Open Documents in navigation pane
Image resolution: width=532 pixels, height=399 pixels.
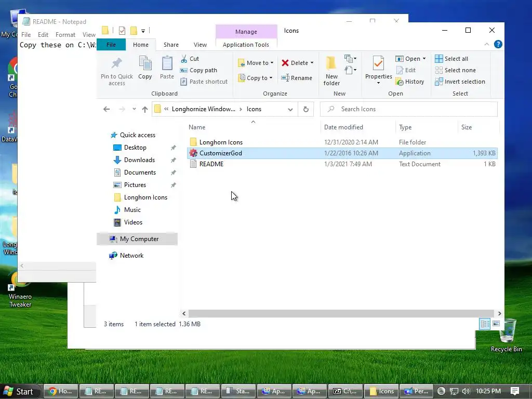pyautogui.click(x=140, y=172)
